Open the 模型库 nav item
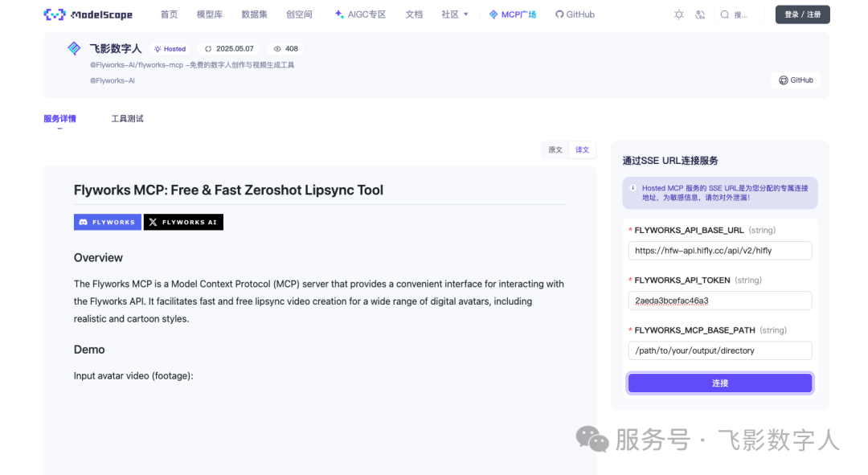The image size is (868, 475). coord(209,14)
